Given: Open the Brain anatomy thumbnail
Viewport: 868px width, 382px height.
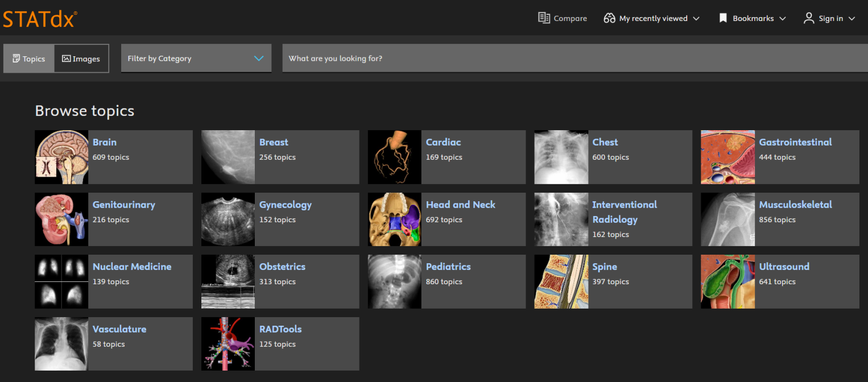Looking at the screenshot, I should tap(61, 157).
